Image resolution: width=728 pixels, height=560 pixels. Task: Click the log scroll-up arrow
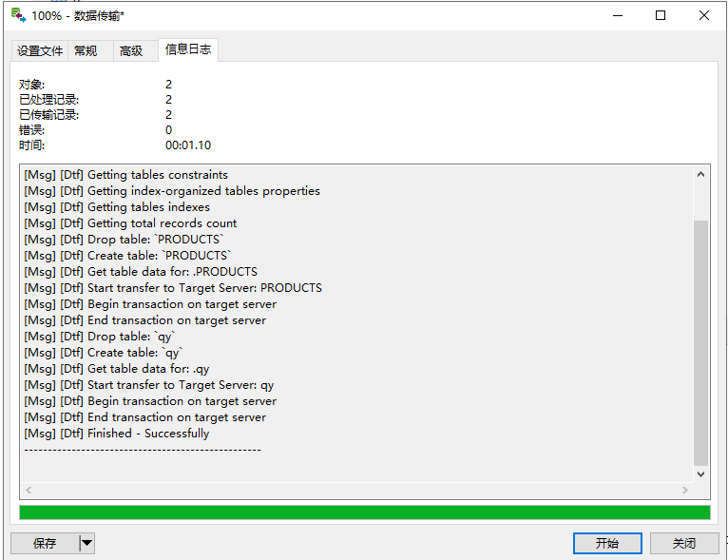tap(701, 175)
